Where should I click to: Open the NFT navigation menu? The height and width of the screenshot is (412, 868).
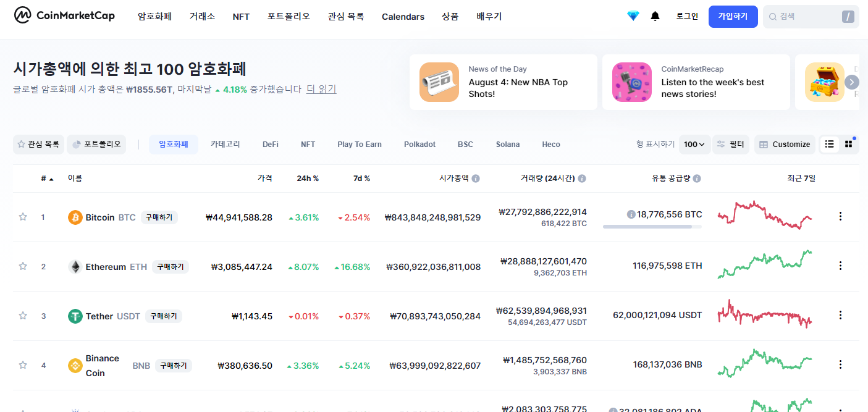click(x=241, y=17)
